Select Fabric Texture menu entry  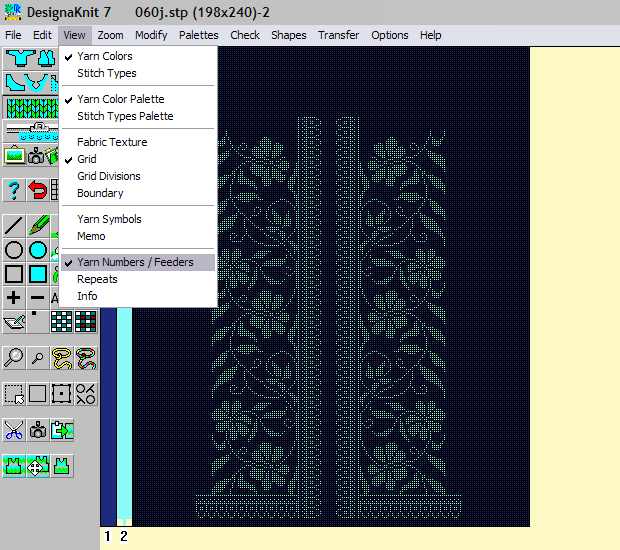tap(112, 142)
